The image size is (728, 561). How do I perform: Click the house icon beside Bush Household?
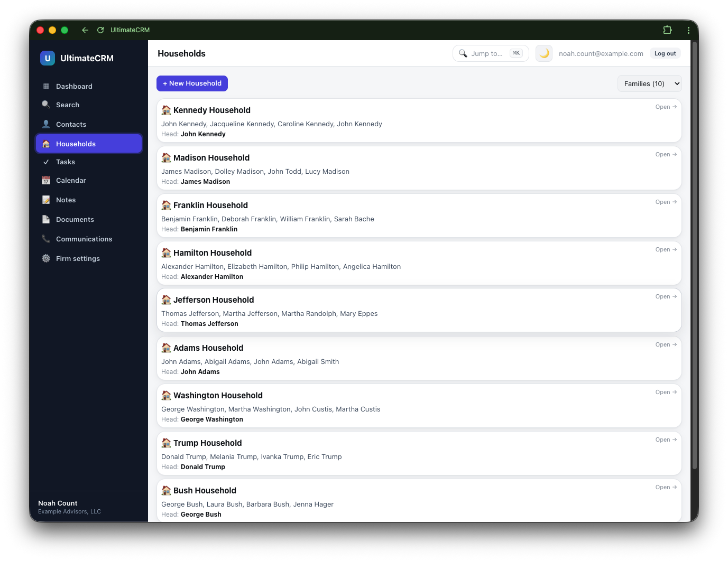(x=166, y=490)
